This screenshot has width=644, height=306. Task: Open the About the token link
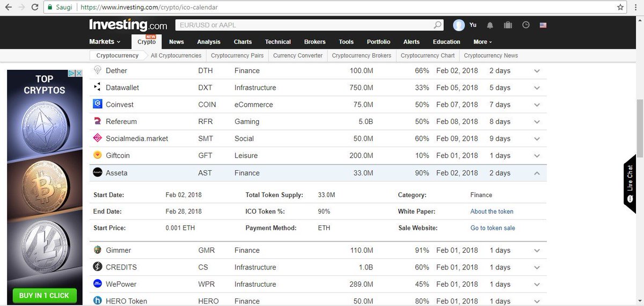coord(492,212)
